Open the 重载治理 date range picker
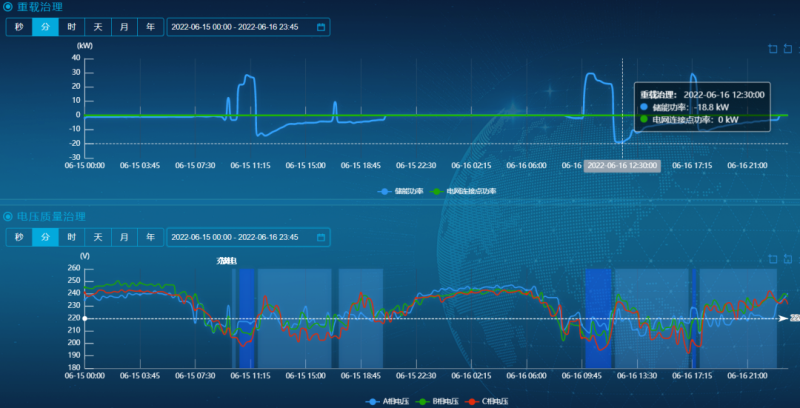This screenshot has height=408, width=800. (x=240, y=27)
